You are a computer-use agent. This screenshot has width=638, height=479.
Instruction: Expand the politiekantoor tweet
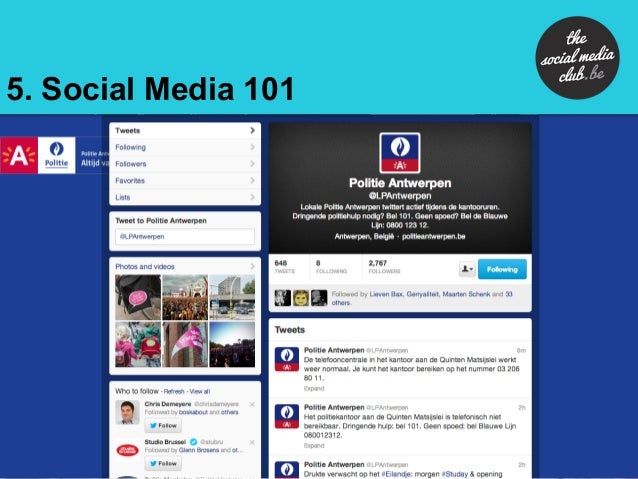pos(314,446)
